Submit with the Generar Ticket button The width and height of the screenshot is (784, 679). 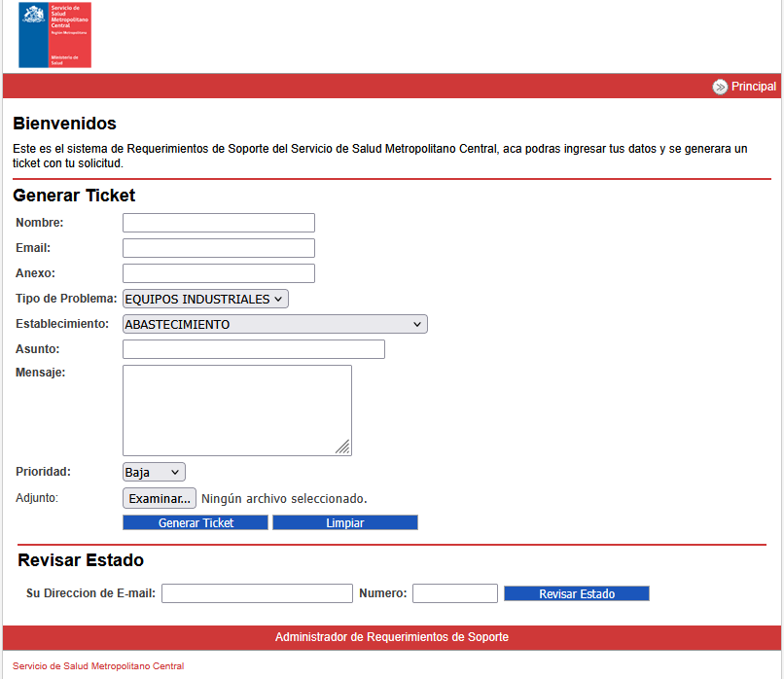196,522
